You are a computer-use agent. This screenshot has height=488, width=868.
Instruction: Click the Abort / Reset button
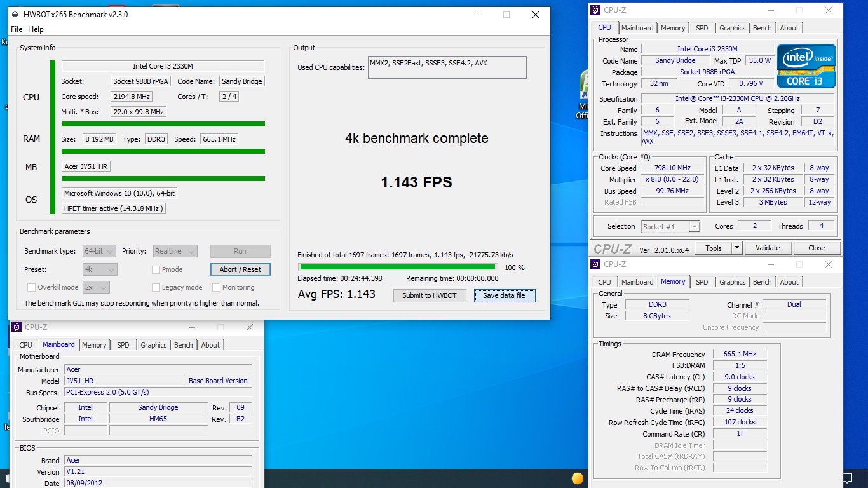pos(240,269)
